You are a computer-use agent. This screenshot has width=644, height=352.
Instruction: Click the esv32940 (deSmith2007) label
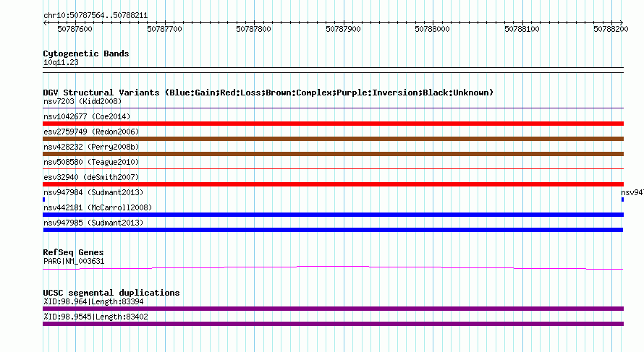tap(91, 177)
